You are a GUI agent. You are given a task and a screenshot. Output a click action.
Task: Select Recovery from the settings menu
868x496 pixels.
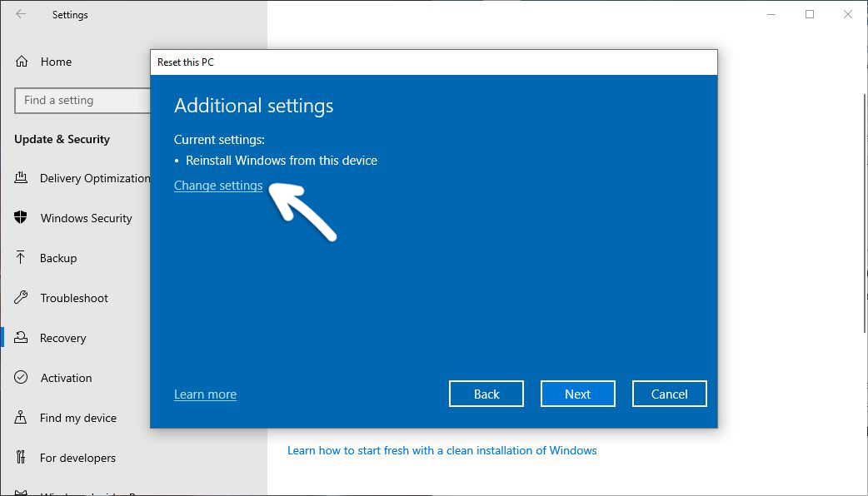click(62, 338)
